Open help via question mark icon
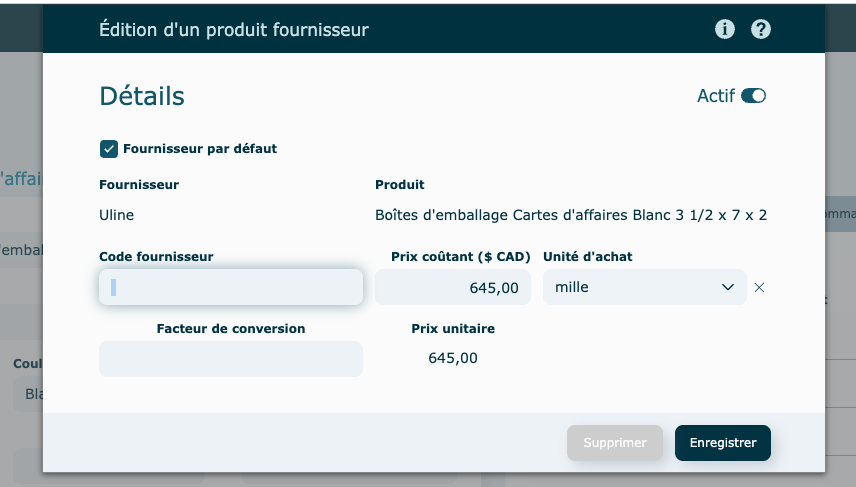 point(761,29)
